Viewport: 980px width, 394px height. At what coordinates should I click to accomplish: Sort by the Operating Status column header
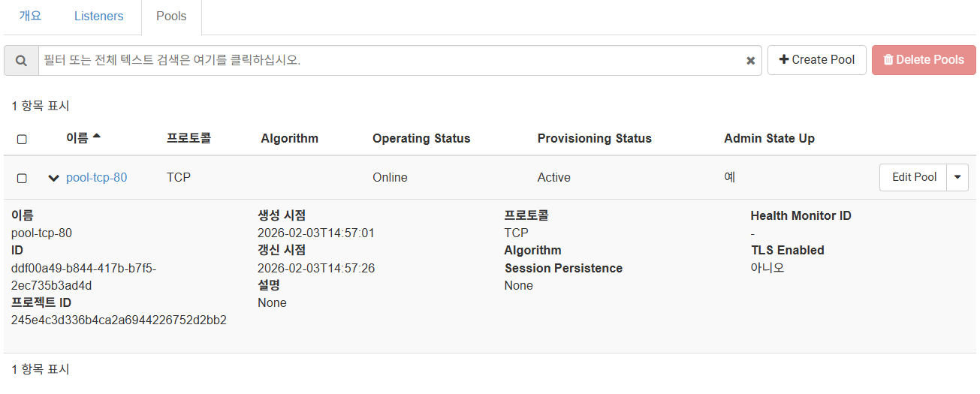pos(421,138)
